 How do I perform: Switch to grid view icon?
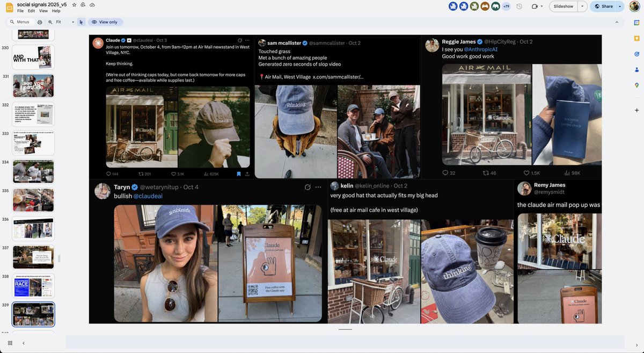(10, 343)
